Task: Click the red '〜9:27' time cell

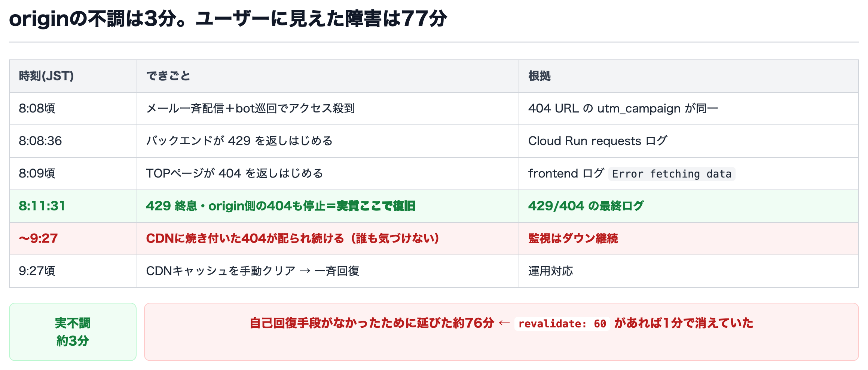Action: 73,239
